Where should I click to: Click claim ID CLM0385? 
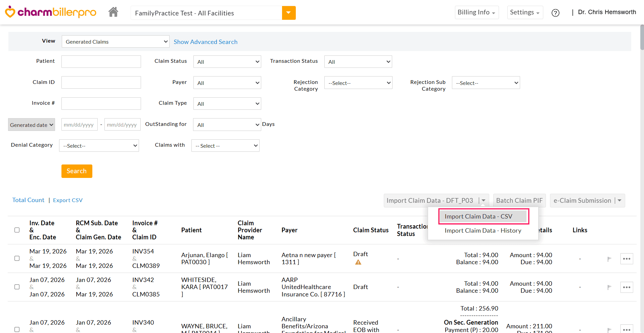[x=146, y=294]
